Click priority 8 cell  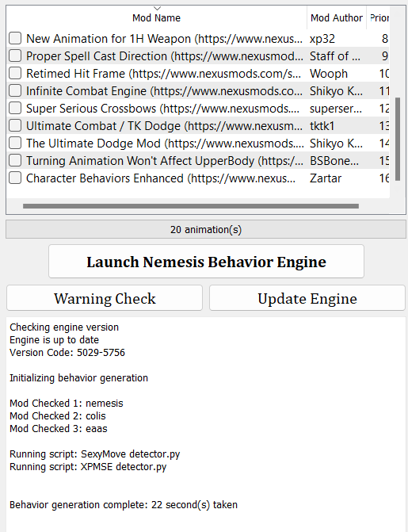click(x=384, y=39)
